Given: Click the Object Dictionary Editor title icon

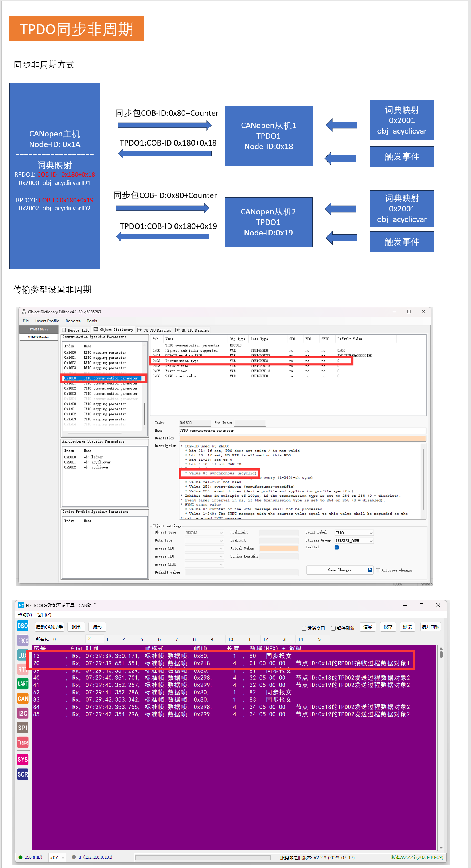Looking at the screenshot, I should pyautogui.click(x=24, y=312).
